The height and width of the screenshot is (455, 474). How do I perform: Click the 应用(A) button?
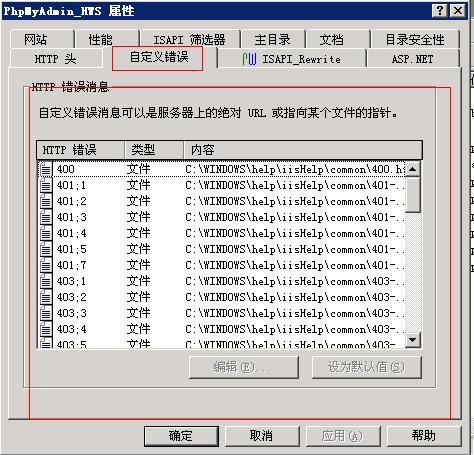[343, 436]
